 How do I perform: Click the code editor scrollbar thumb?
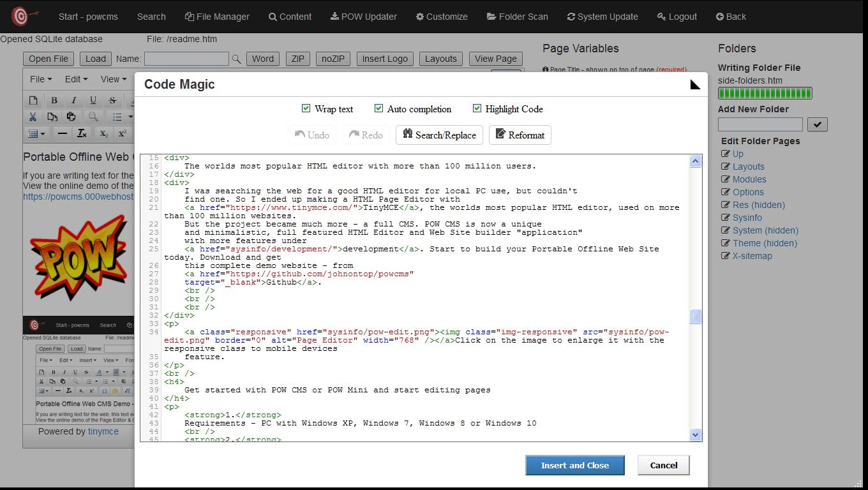pos(695,316)
